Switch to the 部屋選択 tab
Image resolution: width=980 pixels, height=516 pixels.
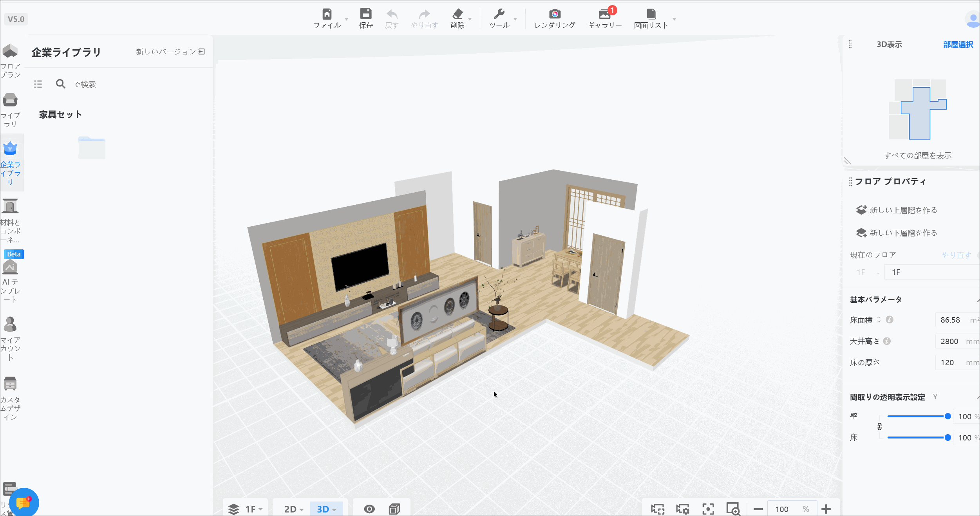coord(958,44)
